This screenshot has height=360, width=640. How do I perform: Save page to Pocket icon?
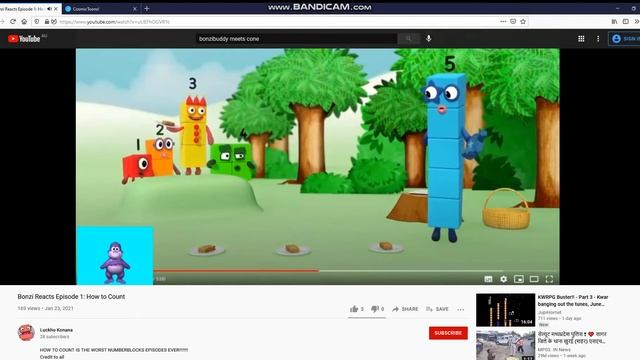tap(513, 22)
